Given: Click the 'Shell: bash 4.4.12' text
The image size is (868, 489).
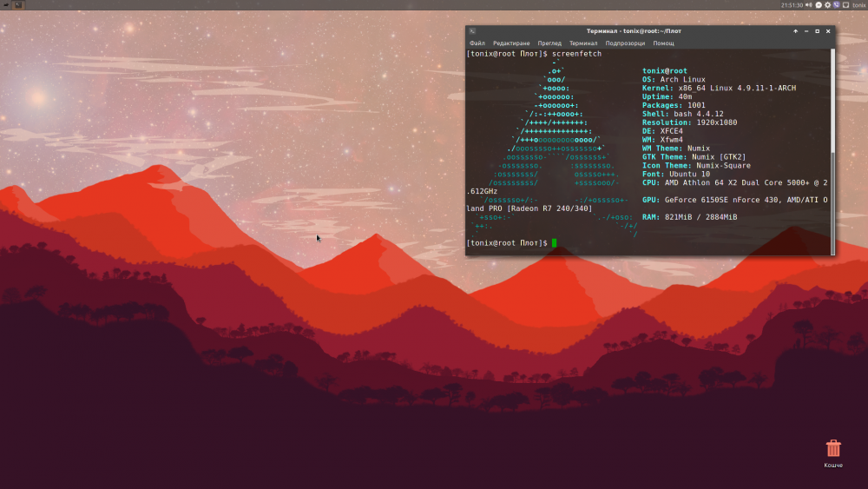Looking at the screenshot, I should (682, 114).
